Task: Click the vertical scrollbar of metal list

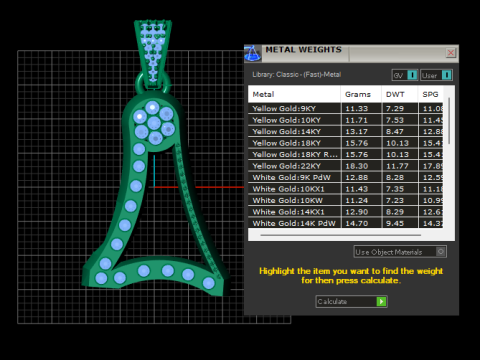Action: pos(449,121)
